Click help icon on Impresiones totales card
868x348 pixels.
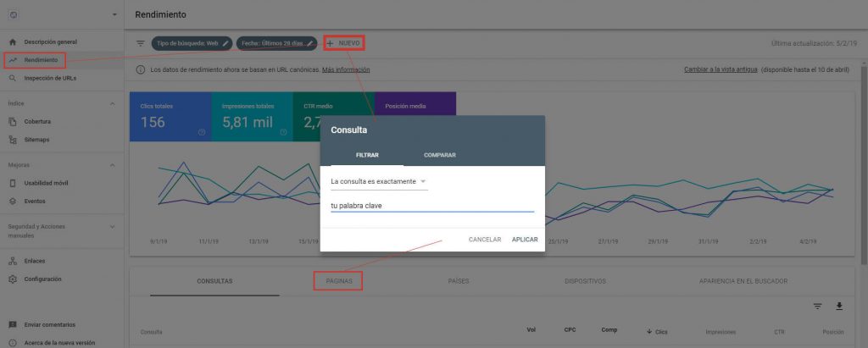(283, 132)
